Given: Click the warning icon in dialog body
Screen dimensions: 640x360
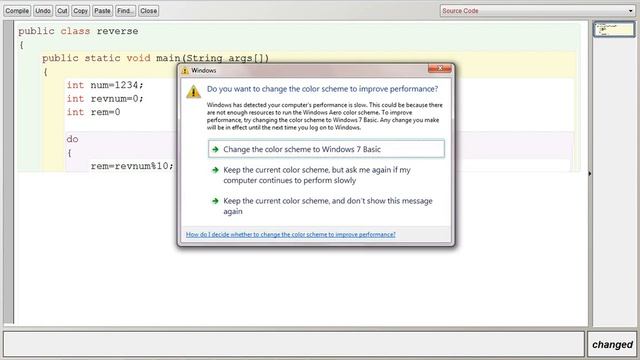Looking at the screenshot, I should point(193,92).
